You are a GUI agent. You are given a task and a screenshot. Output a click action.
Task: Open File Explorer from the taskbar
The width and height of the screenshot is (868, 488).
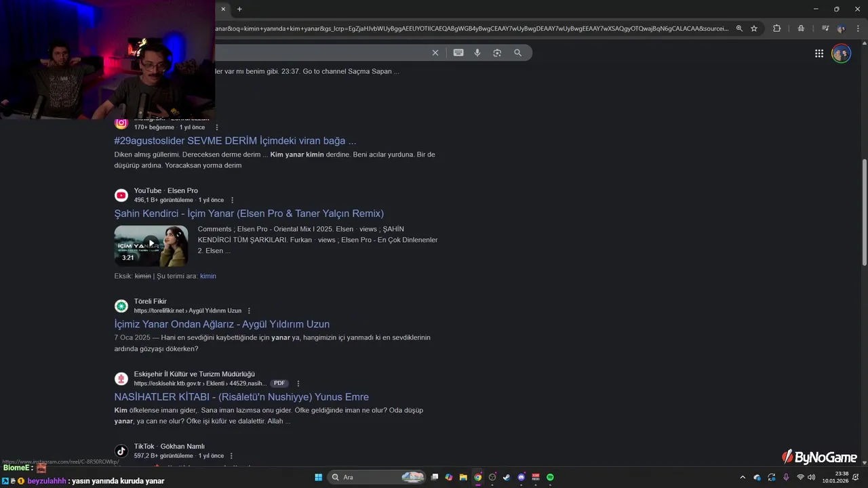[463, 477]
